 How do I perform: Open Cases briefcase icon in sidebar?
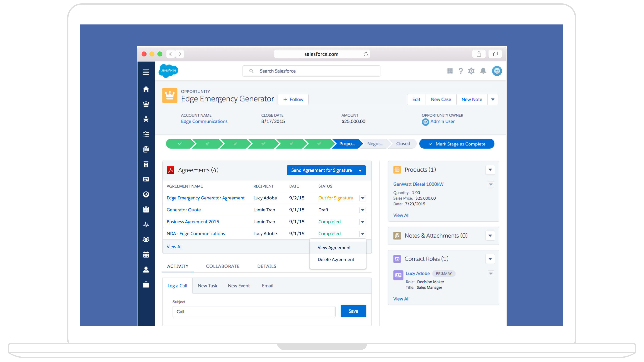click(x=146, y=285)
